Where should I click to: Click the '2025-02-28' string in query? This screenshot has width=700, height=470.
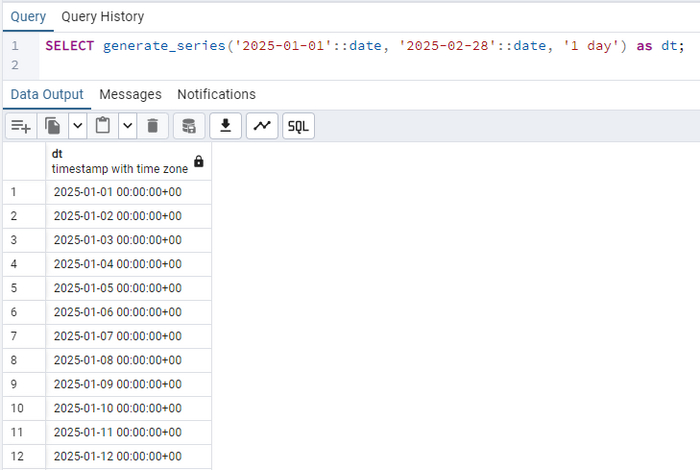point(448,46)
